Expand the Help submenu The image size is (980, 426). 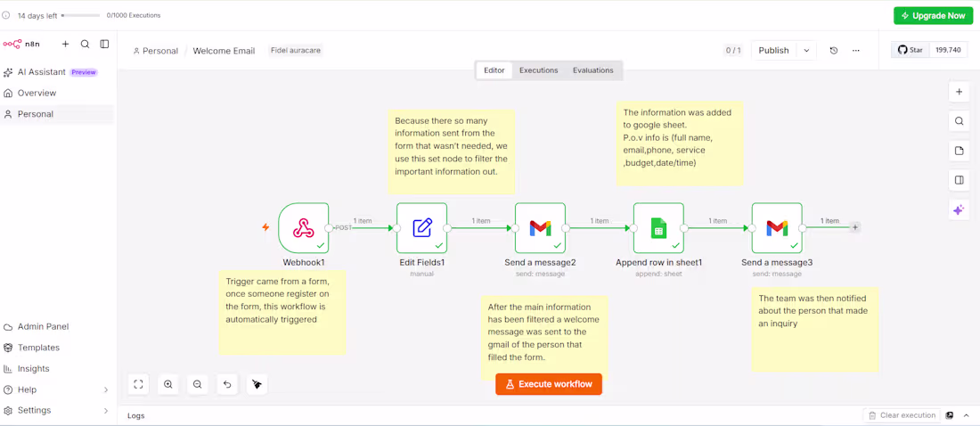coord(106,389)
